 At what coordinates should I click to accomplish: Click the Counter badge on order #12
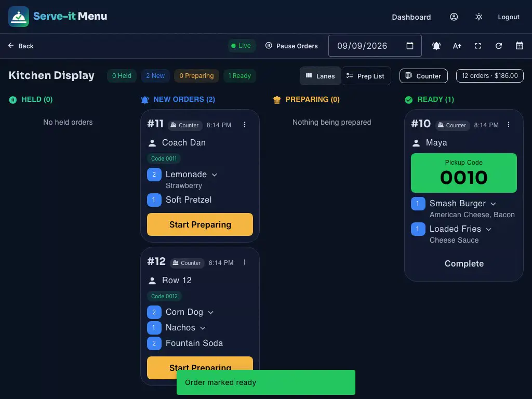click(x=187, y=263)
